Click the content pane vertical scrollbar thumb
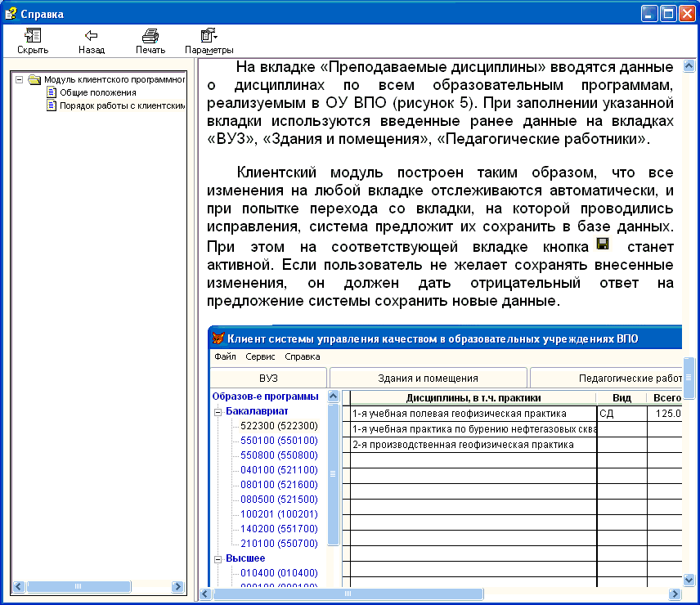Screen dimensions: 700x605 point(689,378)
